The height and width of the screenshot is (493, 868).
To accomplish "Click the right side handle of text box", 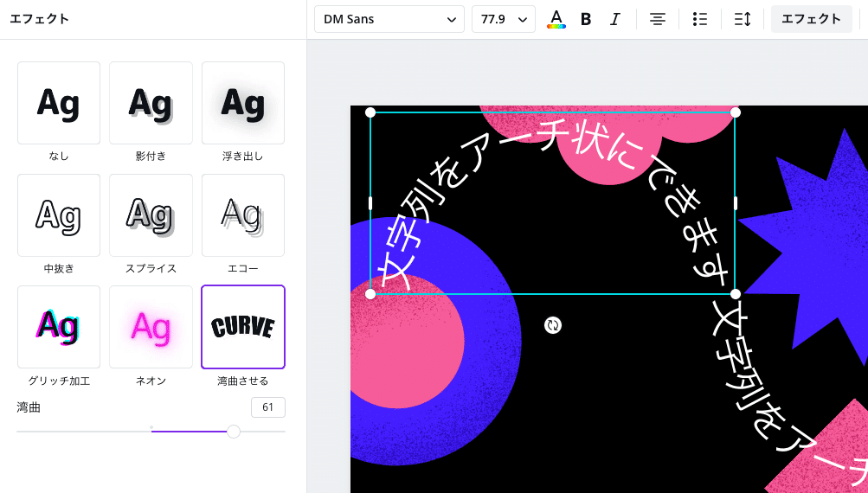I will pyautogui.click(x=735, y=203).
